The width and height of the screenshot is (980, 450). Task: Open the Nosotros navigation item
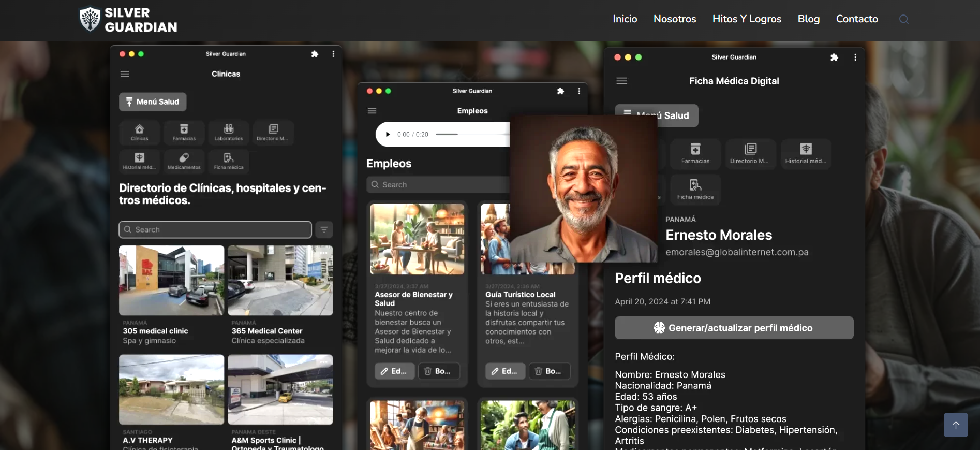pyautogui.click(x=675, y=19)
